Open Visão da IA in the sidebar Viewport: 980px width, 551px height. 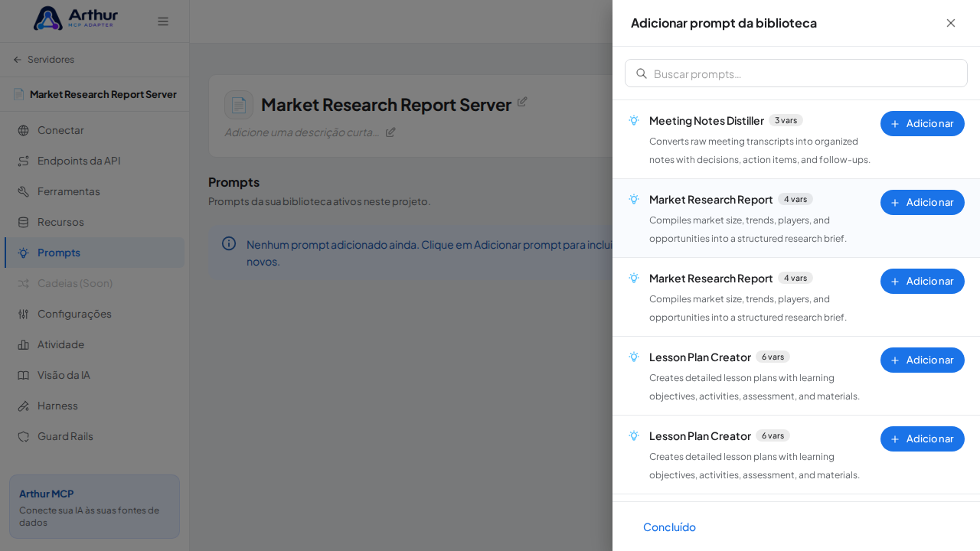[x=94, y=375]
